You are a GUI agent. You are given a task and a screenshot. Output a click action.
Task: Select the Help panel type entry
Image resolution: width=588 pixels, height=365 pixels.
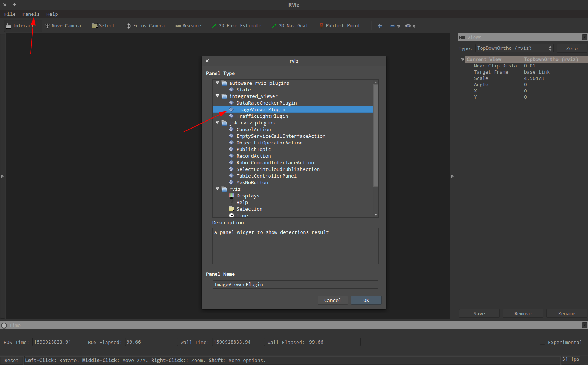click(x=242, y=203)
